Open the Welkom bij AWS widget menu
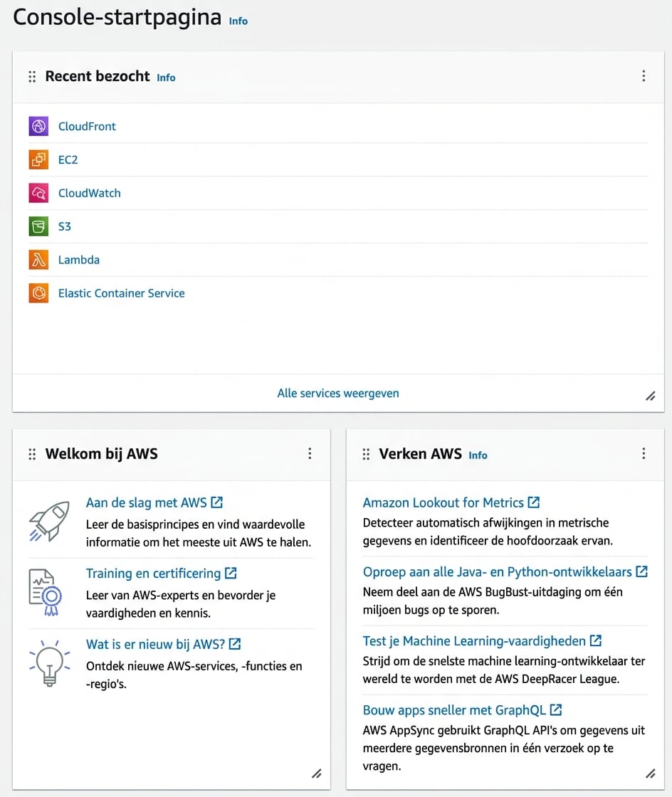The width and height of the screenshot is (672, 797). pos(310,453)
